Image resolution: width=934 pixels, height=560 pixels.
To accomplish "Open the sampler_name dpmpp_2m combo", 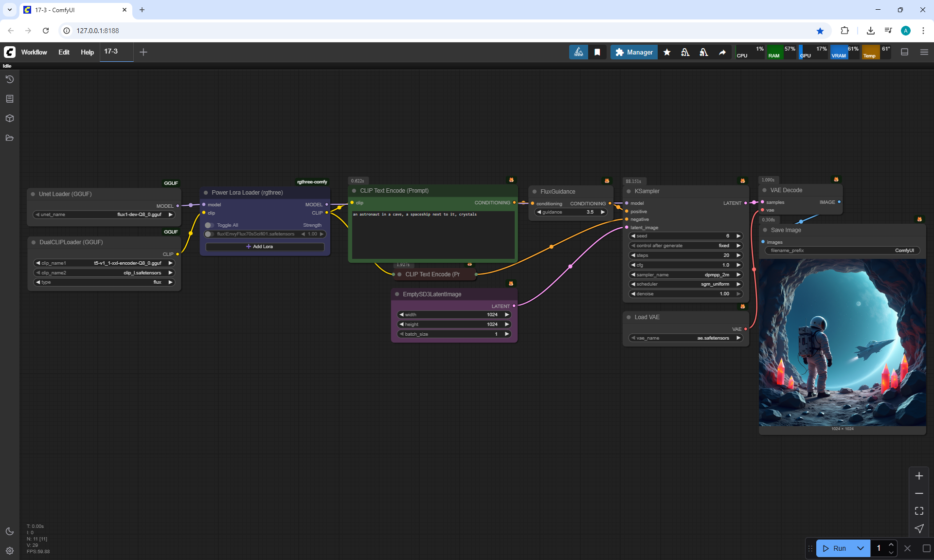I will click(x=685, y=275).
